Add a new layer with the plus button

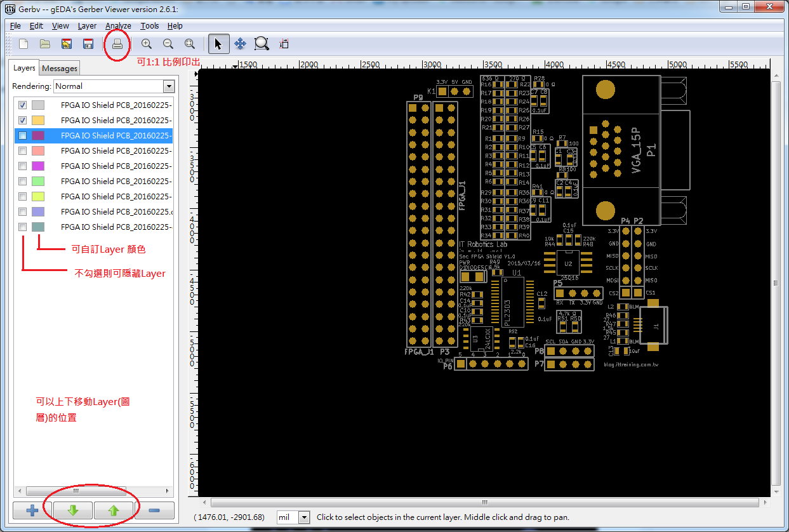coord(30,510)
